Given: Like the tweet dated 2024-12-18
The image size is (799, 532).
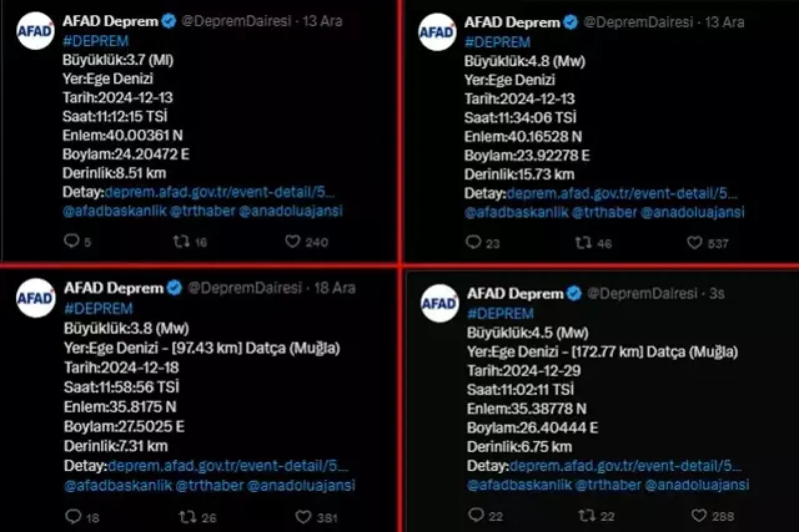Looking at the screenshot, I should pos(303,516).
